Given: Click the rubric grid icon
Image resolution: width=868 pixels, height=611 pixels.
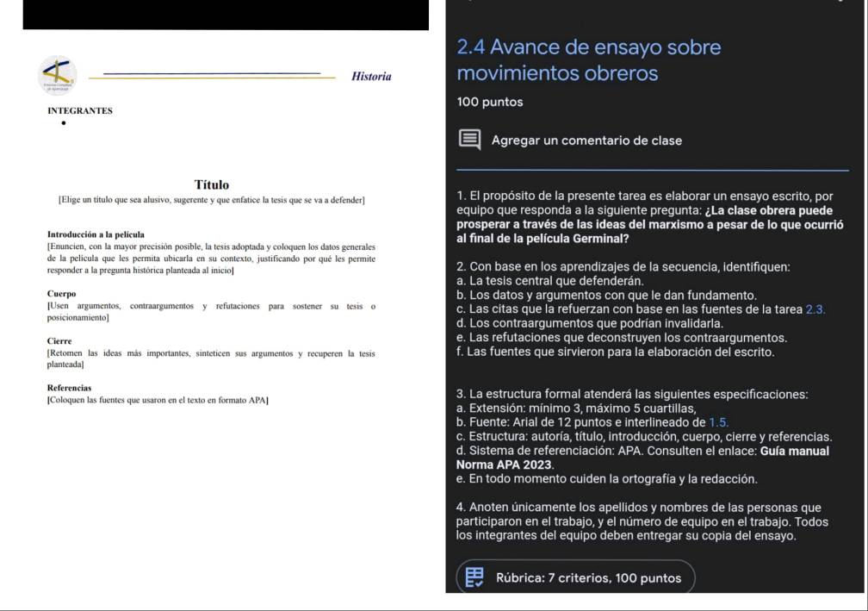Looking at the screenshot, I should (474, 577).
